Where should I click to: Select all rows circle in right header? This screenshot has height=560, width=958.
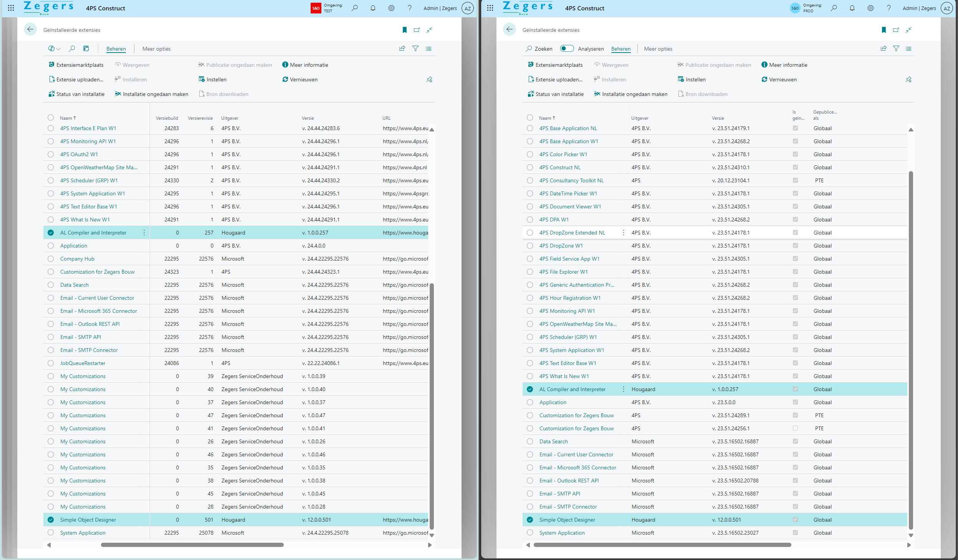tap(530, 117)
